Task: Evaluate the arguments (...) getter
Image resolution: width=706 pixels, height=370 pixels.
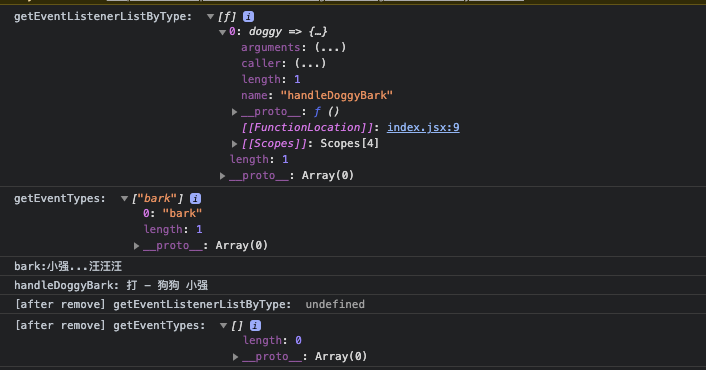Action: [x=330, y=47]
